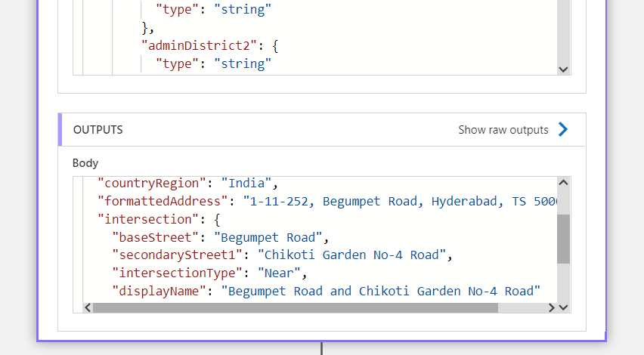Click the Body horizontal scrollbar thumb
Image resolution: width=644 pixels, height=355 pixels.
tap(295, 307)
